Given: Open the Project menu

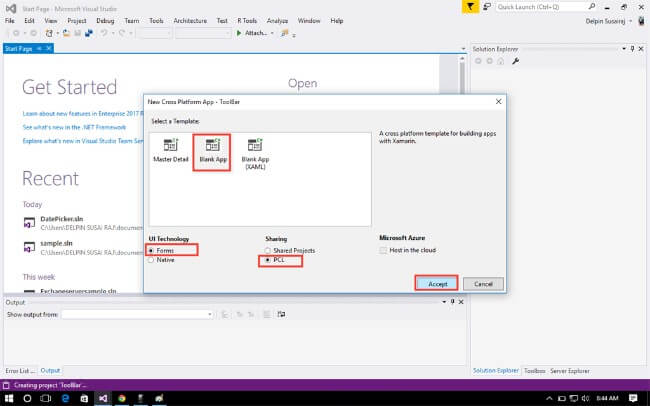Looking at the screenshot, I should pyautogui.click(x=77, y=21).
